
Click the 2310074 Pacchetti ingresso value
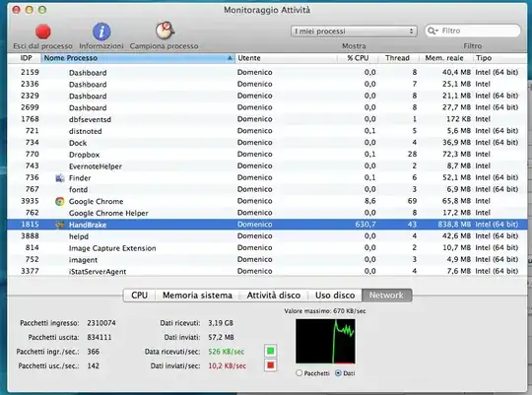coord(101,323)
